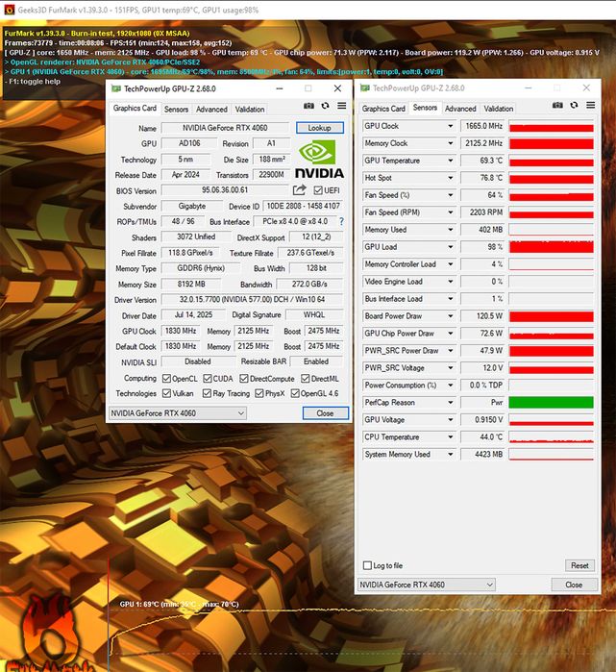Click the Reset button in the Sensors window
Viewport: 616px width, 672px height.
(x=579, y=565)
